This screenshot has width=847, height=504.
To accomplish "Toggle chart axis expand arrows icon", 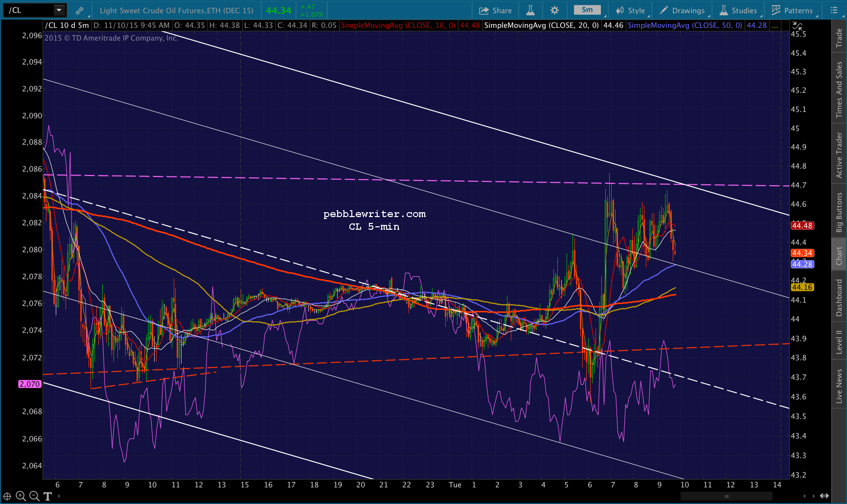I will coord(797,25).
